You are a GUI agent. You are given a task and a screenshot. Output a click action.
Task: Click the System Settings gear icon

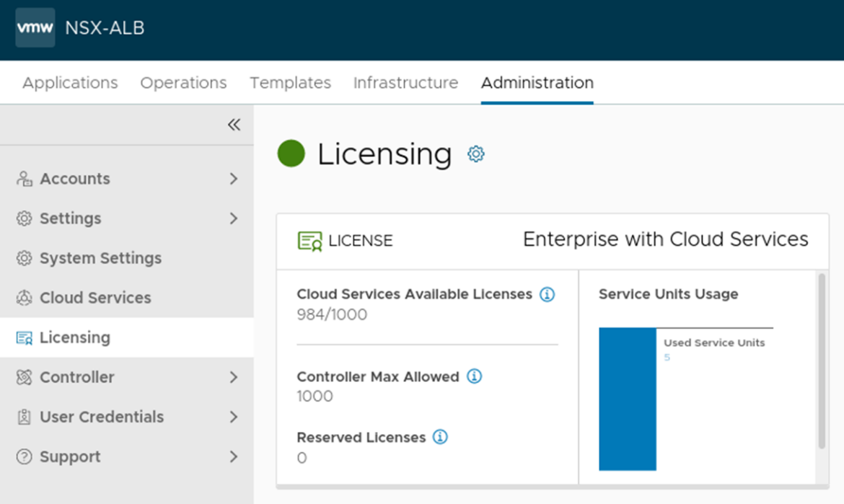(25, 258)
